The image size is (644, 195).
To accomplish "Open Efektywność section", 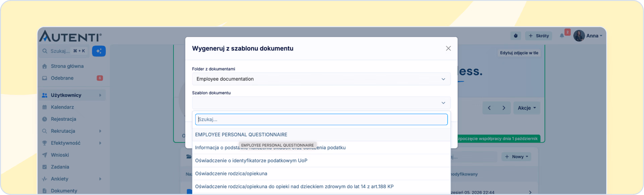I will [x=65, y=143].
